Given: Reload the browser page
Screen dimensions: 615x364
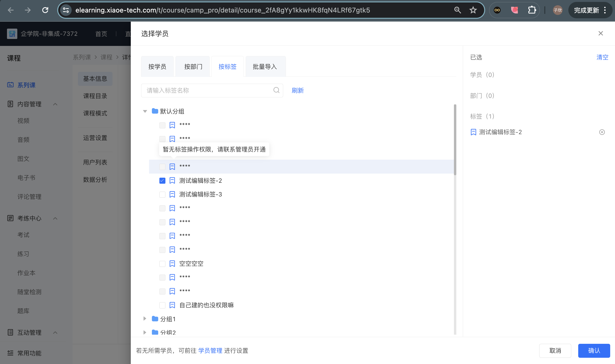Looking at the screenshot, I should [45, 10].
